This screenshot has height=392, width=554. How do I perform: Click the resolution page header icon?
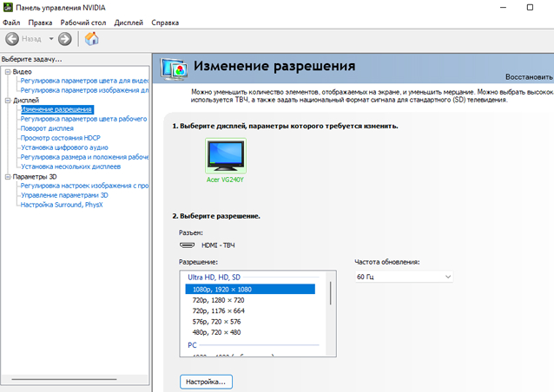(x=174, y=69)
